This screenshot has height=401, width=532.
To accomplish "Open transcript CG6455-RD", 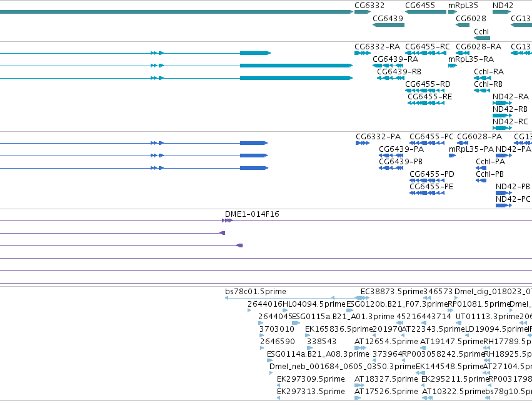I will coord(428,84).
